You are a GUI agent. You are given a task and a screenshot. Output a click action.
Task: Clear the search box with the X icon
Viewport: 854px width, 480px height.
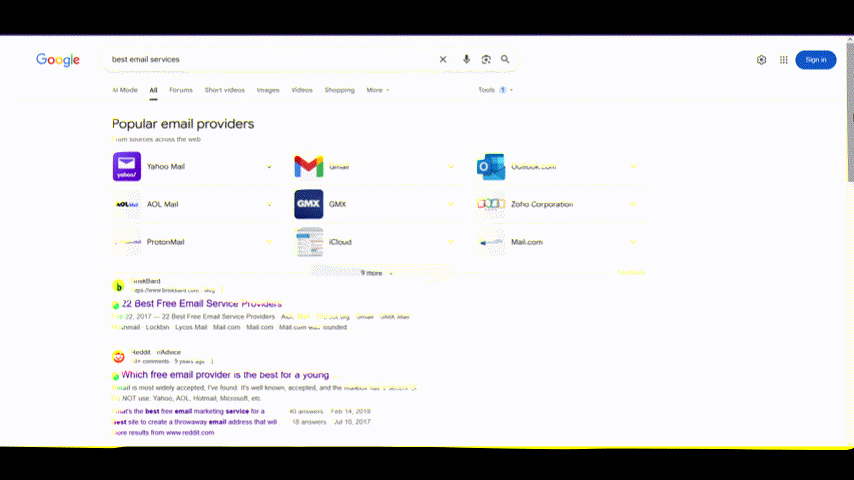[x=443, y=60]
